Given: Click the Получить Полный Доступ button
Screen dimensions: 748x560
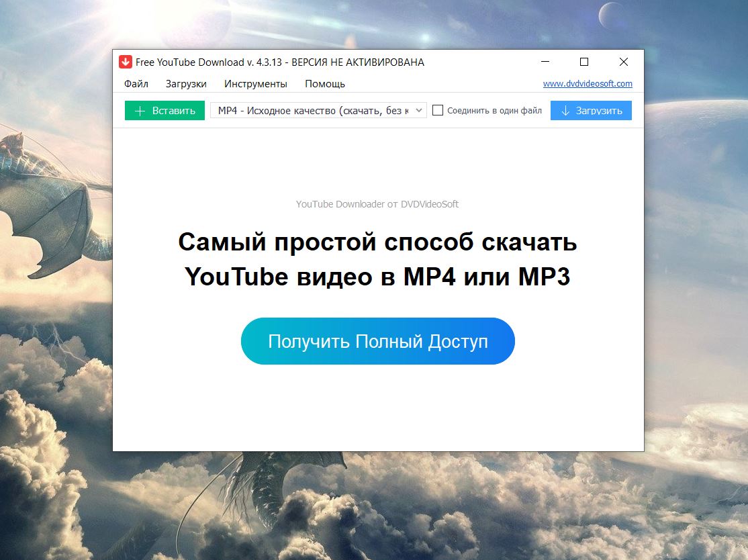Looking at the screenshot, I should click(x=378, y=341).
